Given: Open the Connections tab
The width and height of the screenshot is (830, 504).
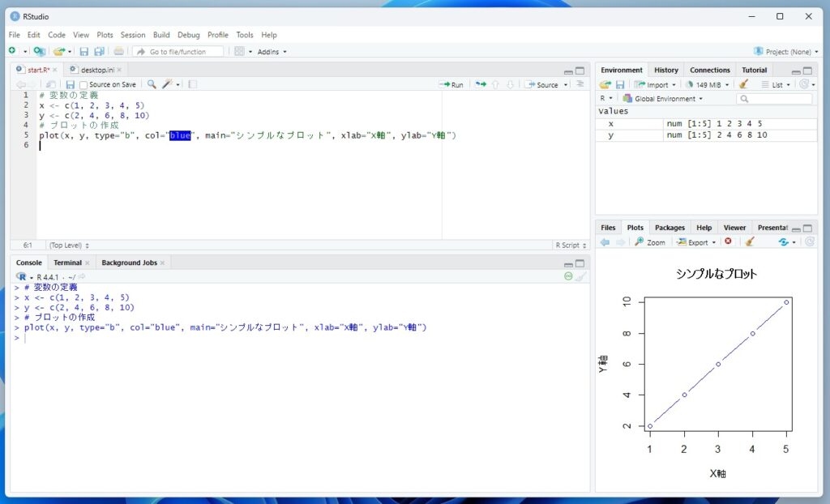Looking at the screenshot, I should click(710, 70).
